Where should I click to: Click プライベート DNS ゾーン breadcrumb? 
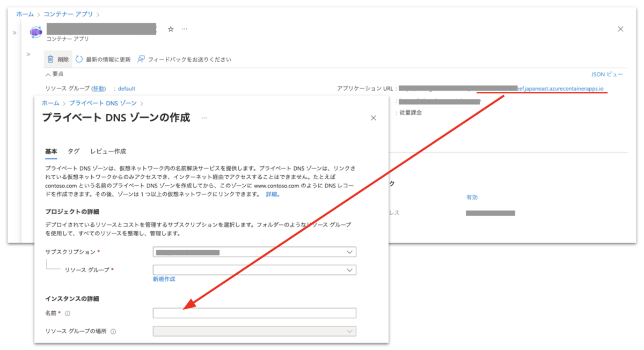(x=102, y=103)
